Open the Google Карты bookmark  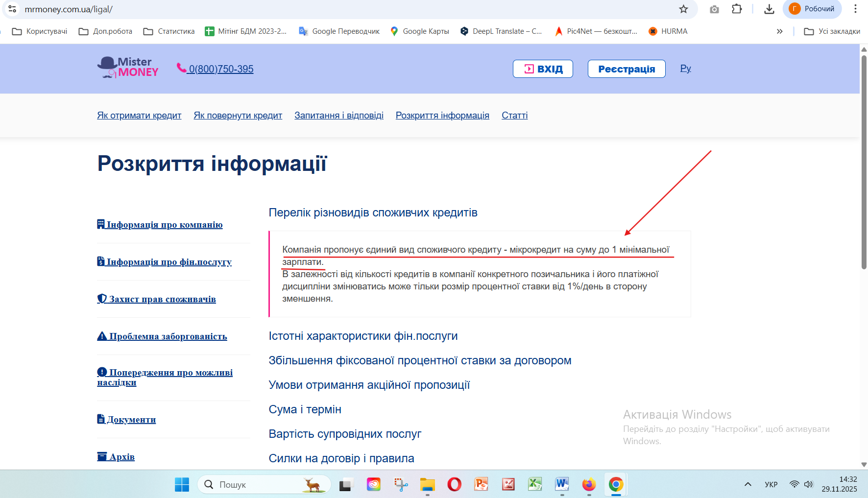[420, 31]
